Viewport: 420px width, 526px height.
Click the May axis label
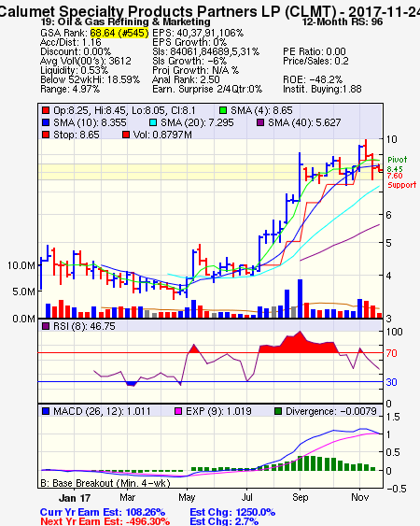187,497
